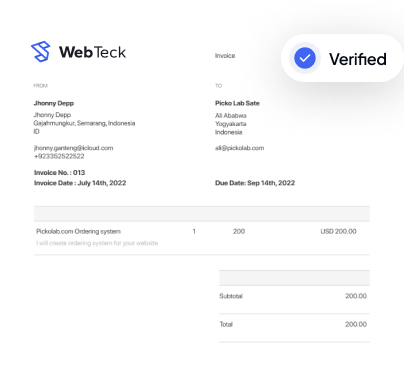Click the WebTeck company name
Screen dimensions: 404x382
pos(92,52)
